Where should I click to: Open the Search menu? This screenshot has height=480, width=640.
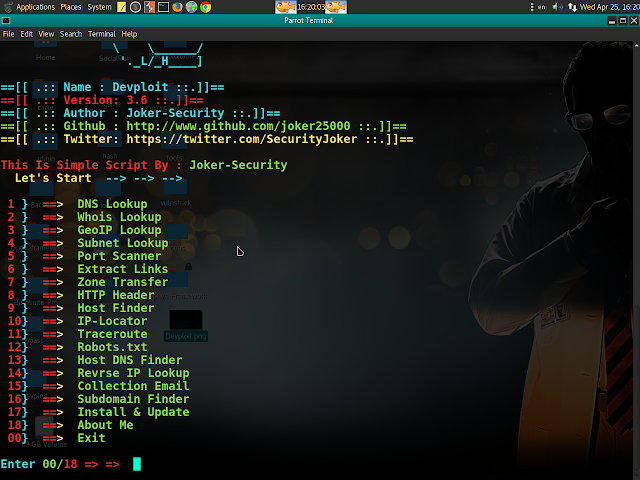pyautogui.click(x=71, y=34)
